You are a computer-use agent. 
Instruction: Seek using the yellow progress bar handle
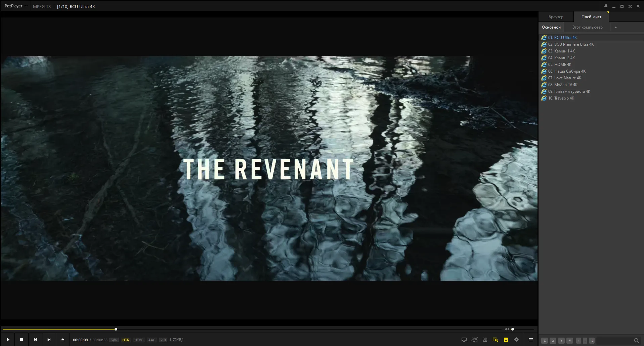pos(116,329)
